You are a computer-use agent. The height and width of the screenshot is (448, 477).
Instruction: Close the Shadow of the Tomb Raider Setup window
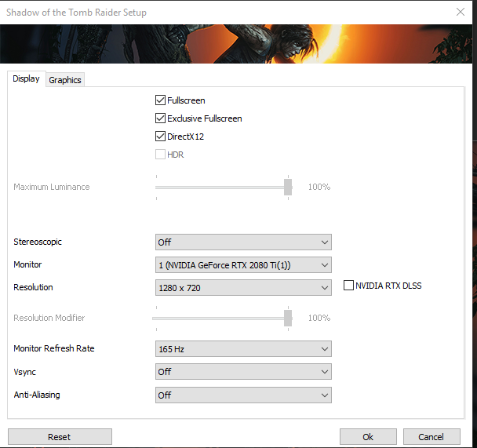click(461, 12)
